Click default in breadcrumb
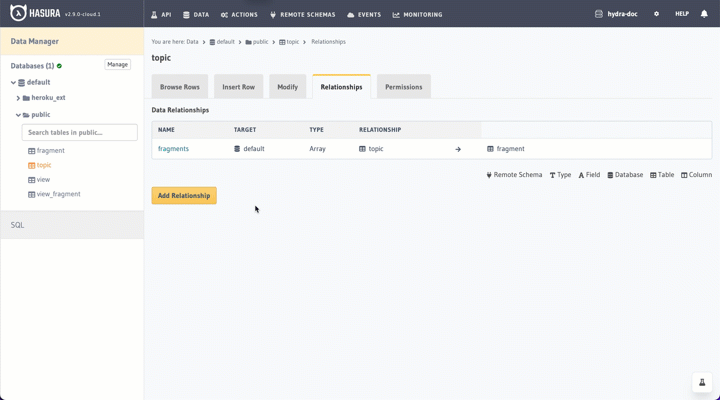720x400 pixels. click(225, 42)
